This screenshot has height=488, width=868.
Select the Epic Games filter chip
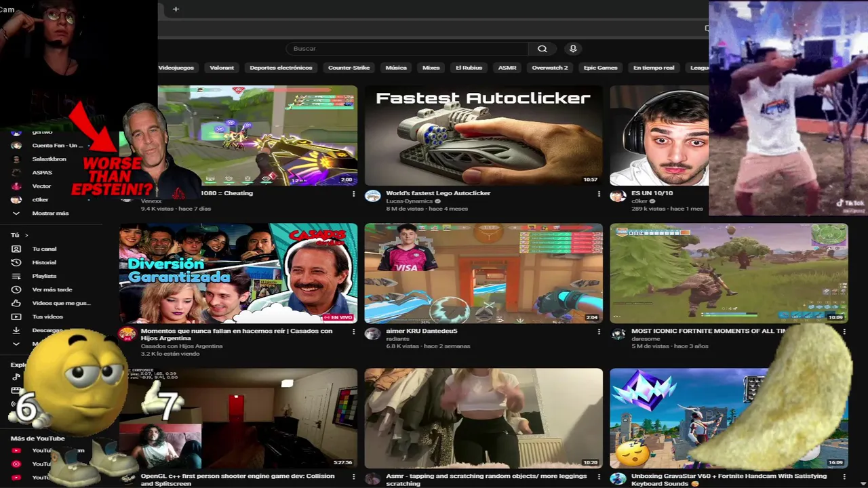coord(601,68)
